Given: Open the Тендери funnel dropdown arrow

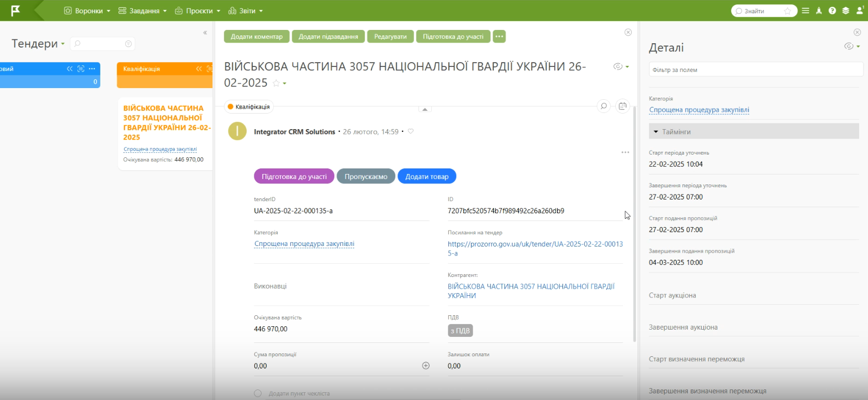Looking at the screenshot, I should point(63,44).
